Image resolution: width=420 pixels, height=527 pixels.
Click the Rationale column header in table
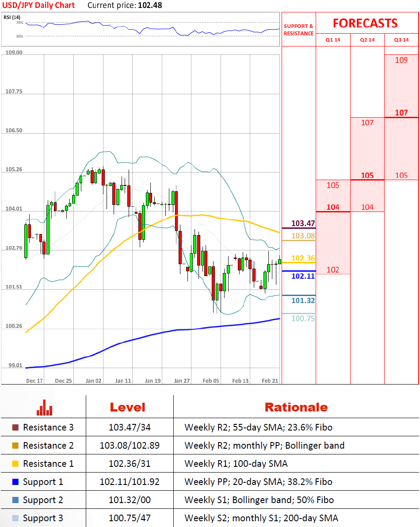(296, 408)
